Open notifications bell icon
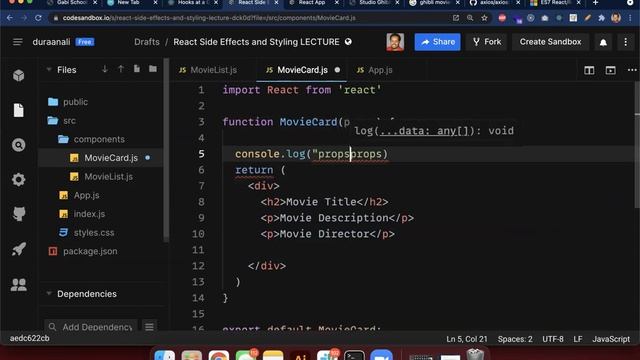 coord(603,42)
